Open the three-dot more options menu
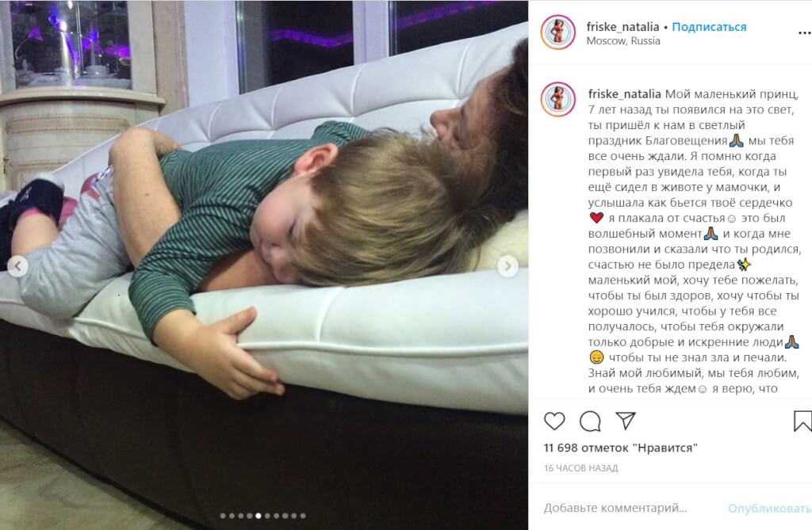This screenshot has height=530, width=812. pyautogui.click(x=805, y=32)
